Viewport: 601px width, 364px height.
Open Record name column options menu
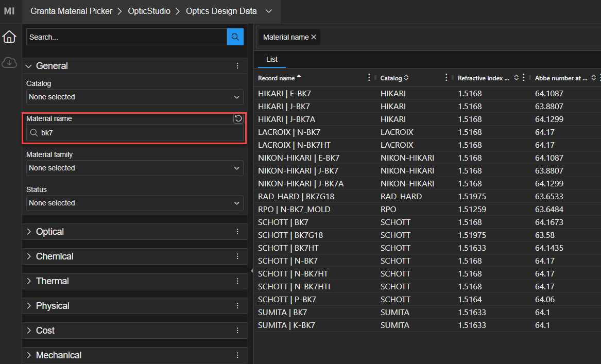[x=369, y=77]
